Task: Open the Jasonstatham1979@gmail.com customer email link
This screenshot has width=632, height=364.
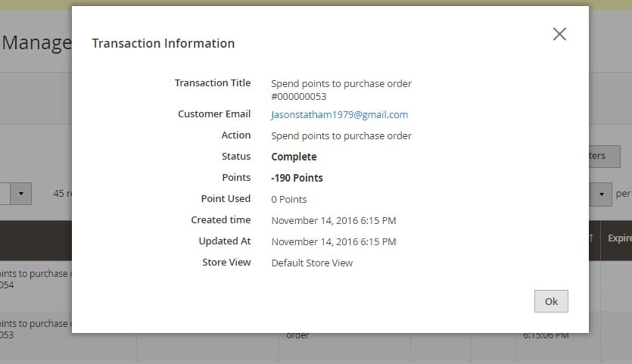Action: (x=339, y=115)
